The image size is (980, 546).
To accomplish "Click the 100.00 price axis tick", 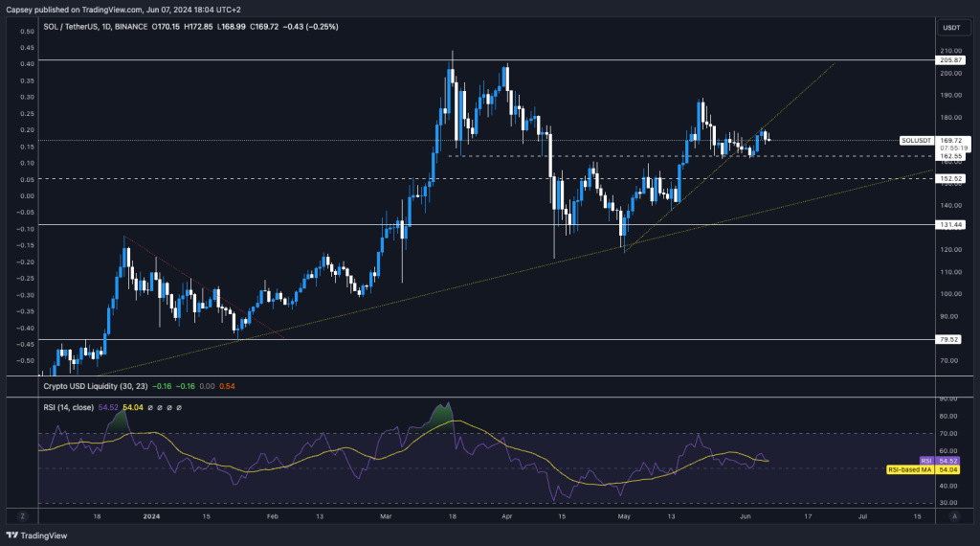I will pyautogui.click(x=951, y=294).
